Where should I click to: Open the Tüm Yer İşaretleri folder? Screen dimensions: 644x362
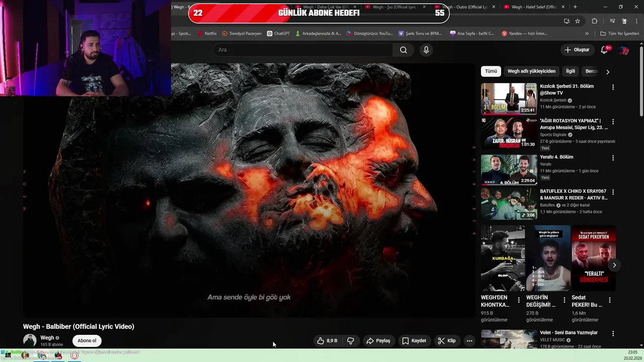coord(620,34)
